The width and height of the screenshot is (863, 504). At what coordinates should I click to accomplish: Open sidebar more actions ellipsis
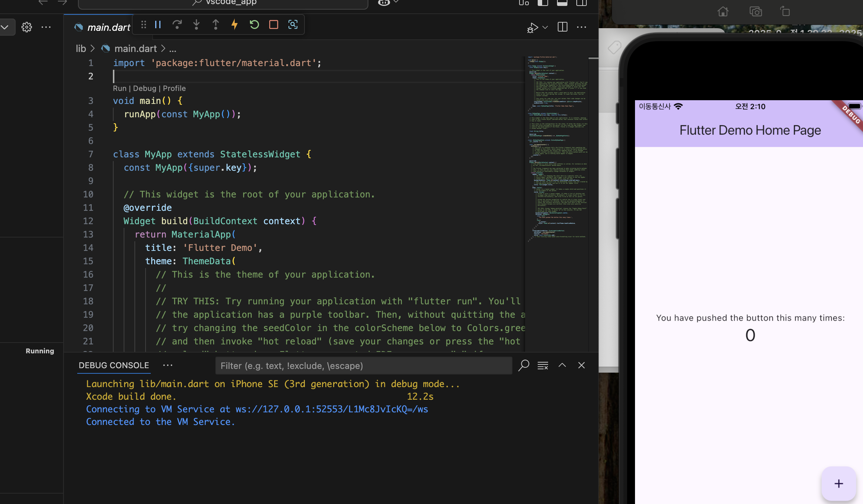click(x=46, y=27)
